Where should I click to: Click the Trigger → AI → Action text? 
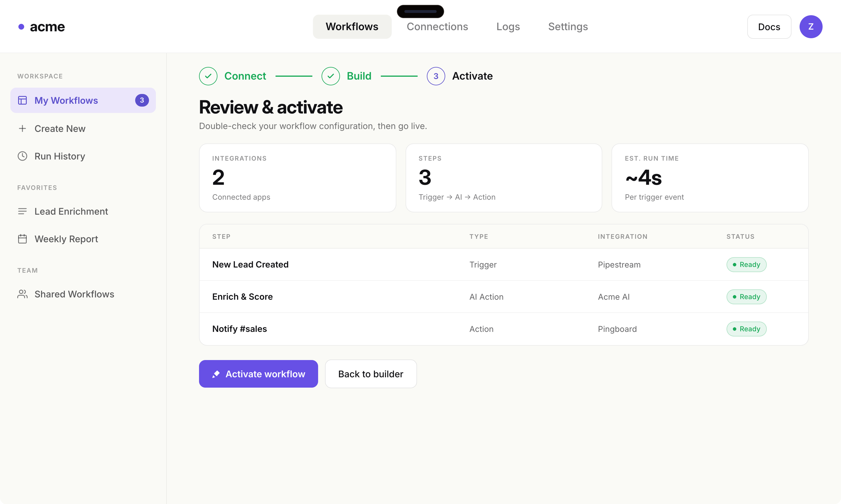coord(457,197)
